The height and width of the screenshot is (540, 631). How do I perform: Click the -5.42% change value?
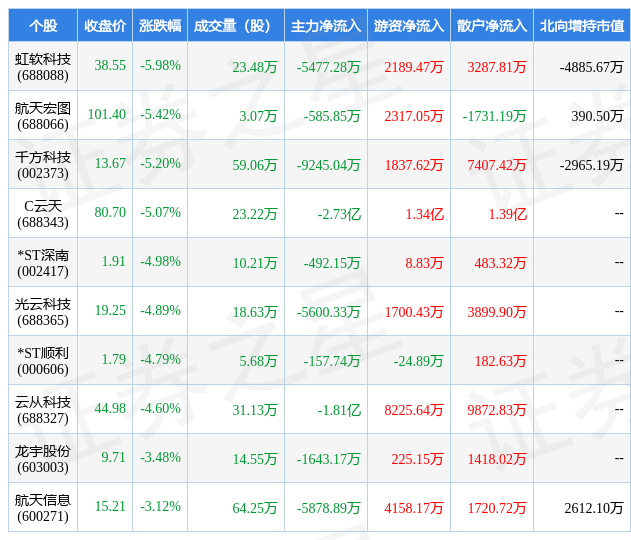click(x=161, y=114)
